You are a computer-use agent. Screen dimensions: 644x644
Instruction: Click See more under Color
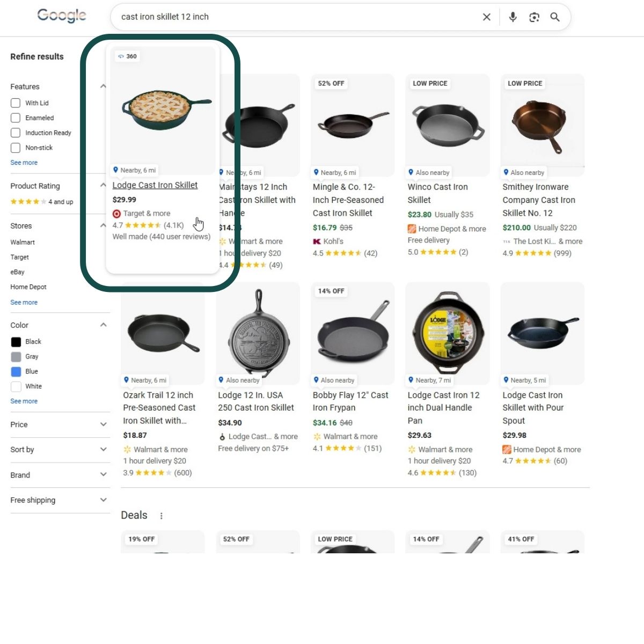[24, 401]
